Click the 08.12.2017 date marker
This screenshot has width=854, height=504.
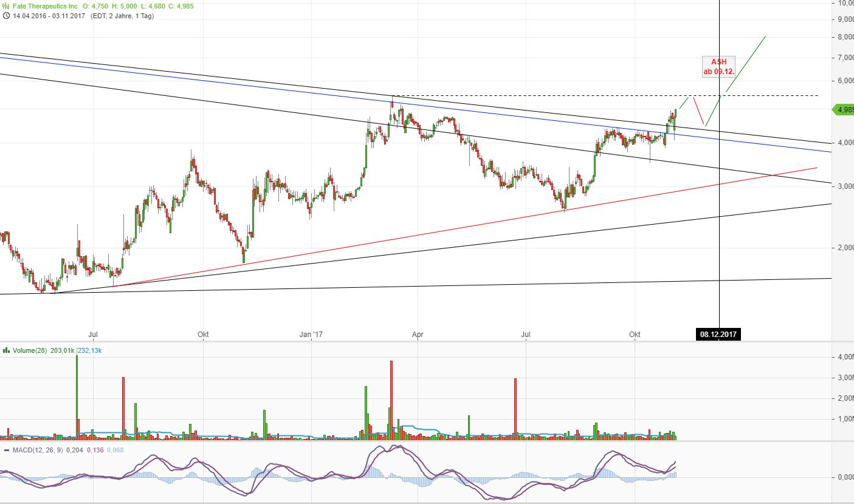point(719,334)
